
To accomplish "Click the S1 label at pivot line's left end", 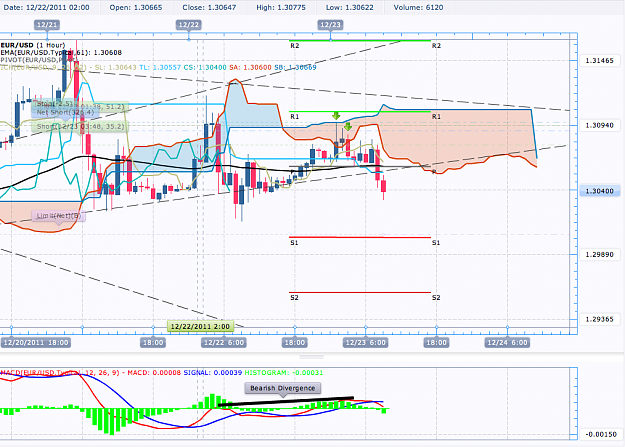I will click(x=294, y=242).
